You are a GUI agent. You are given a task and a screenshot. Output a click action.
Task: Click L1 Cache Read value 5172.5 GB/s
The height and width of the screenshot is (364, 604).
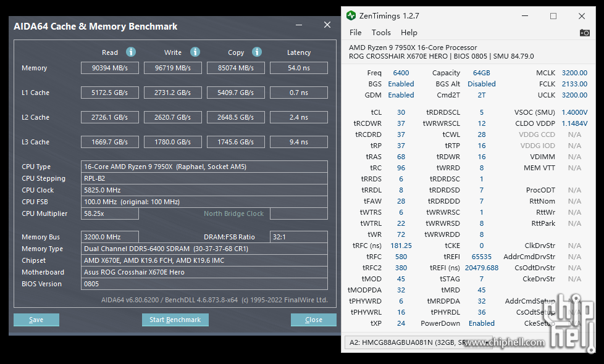[x=110, y=93]
